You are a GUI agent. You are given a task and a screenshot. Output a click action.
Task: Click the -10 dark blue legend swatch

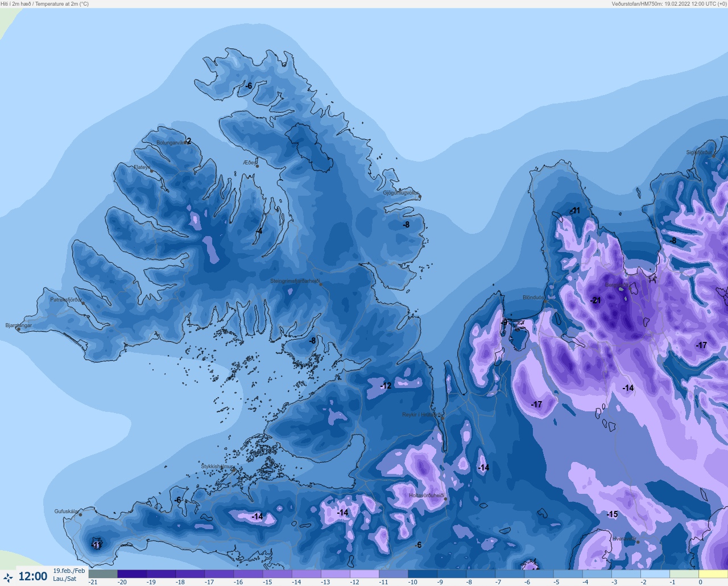coord(423,574)
